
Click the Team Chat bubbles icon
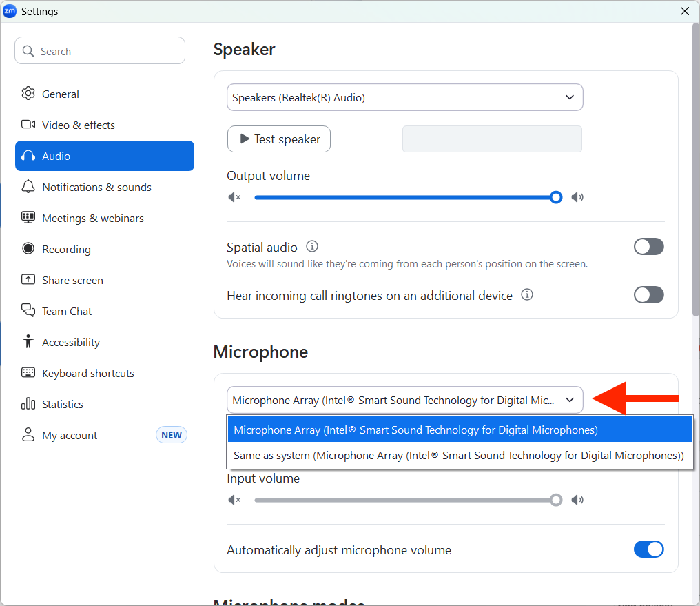(x=28, y=310)
